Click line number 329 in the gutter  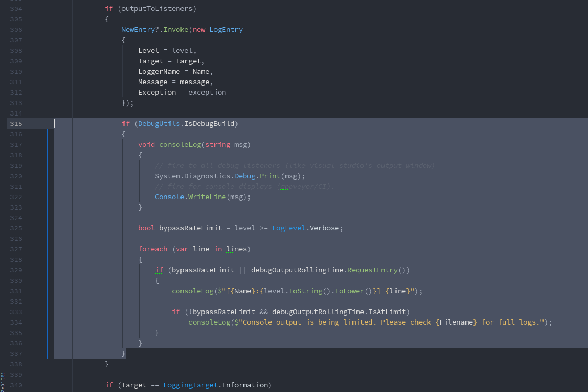[x=16, y=270]
